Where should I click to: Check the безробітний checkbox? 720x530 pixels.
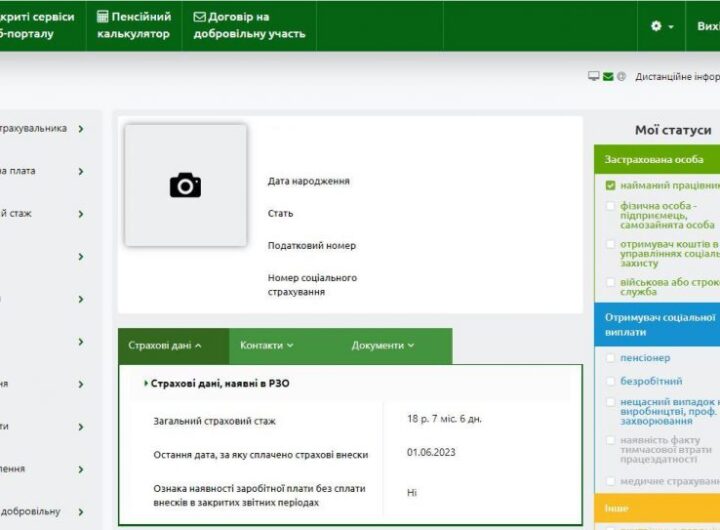click(x=611, y=382)
